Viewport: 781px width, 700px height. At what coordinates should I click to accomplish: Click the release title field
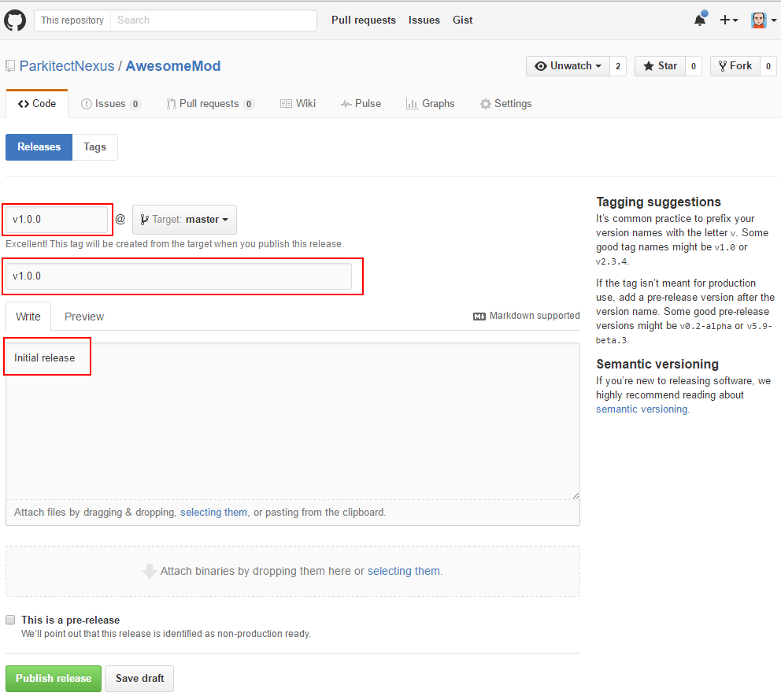tap(178, 276)
